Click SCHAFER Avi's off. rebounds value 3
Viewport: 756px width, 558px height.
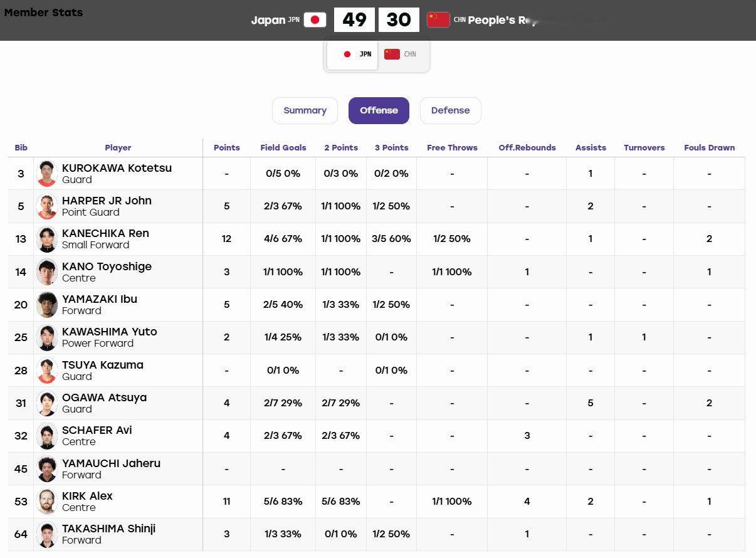pyautogui.click(x=527, y=436)
